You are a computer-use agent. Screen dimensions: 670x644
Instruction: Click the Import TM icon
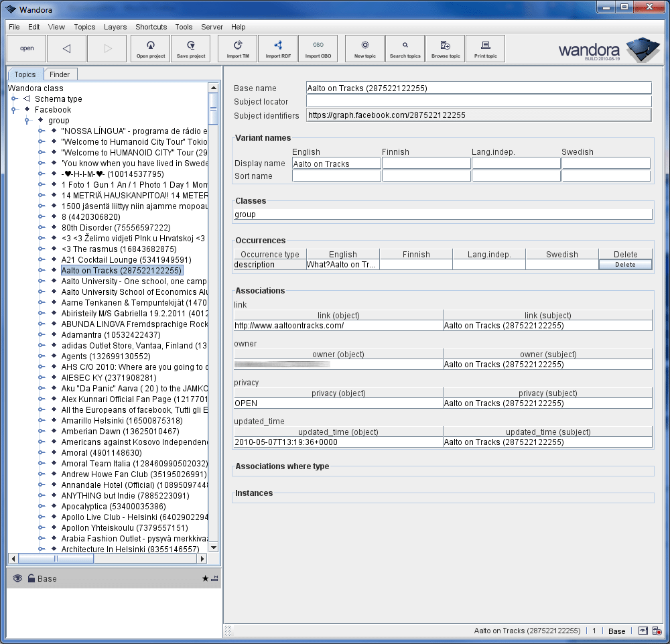pyautogui.click(x=238, y=48)
